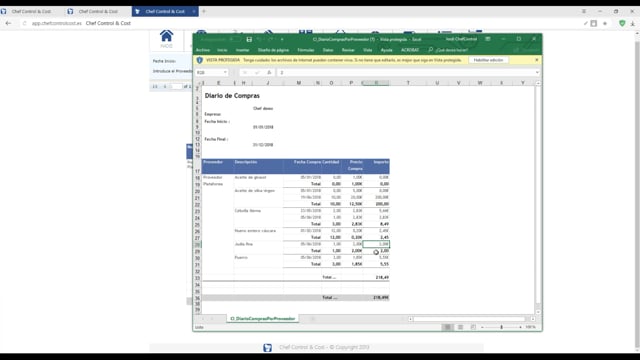Click the Proveedor column header cell
This screenshot has width=640, height=360.
pos(218,166)
